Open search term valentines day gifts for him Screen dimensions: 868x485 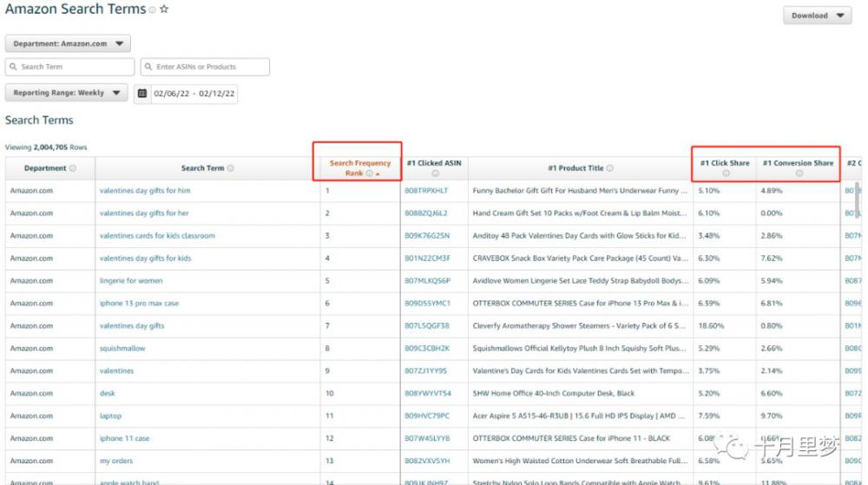pyautogui.click(x=145, y=190)
